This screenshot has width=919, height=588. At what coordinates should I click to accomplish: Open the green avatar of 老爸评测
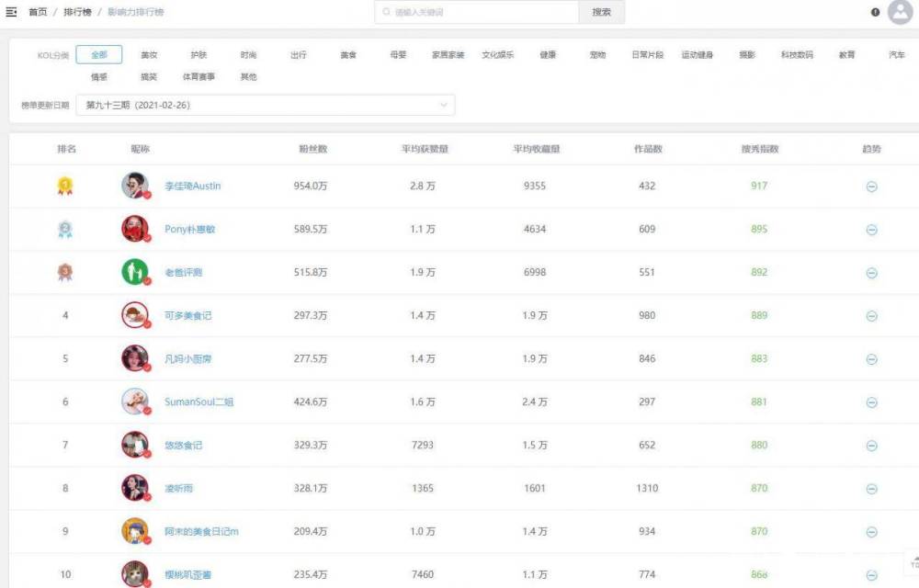135,272
